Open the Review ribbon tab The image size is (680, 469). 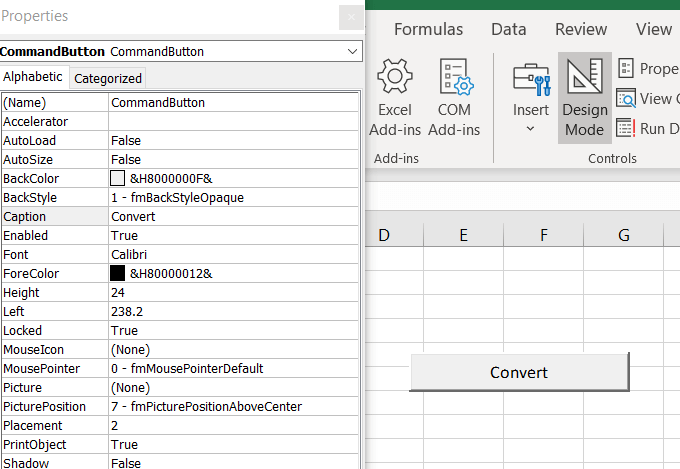pyautogui.click(x=581, y=29)
